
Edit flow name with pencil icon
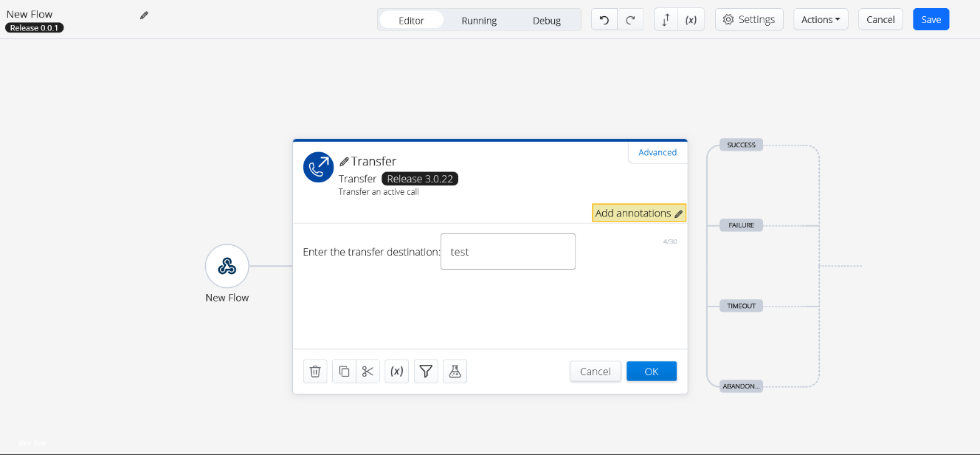click(x=144, y=15)
